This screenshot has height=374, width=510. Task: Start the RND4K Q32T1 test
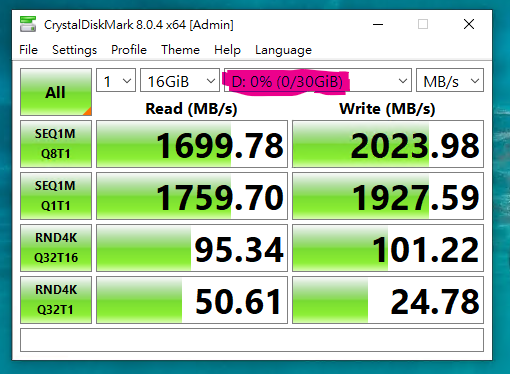coord(56,300)
